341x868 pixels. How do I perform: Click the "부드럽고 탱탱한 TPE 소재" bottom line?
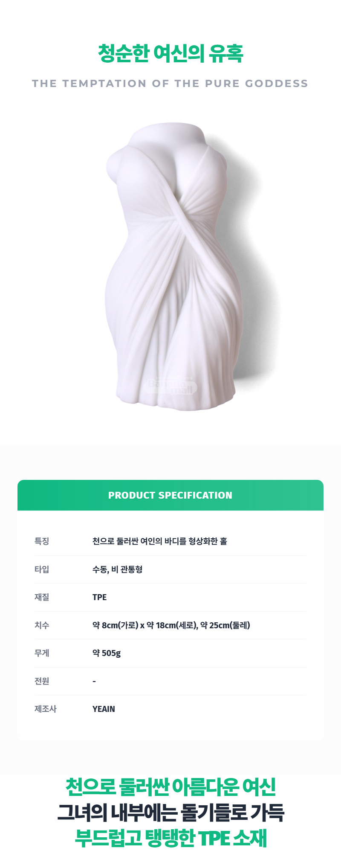[x=170, y=838]
